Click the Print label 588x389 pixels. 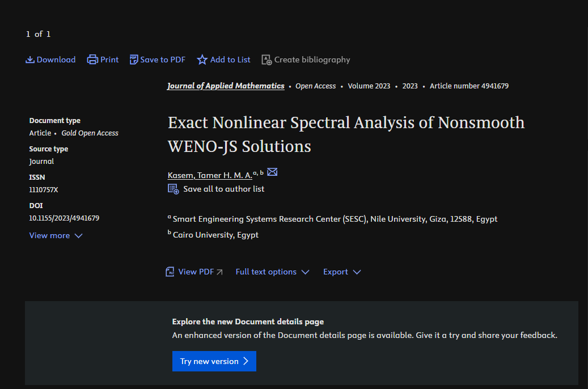coord(109,60)
